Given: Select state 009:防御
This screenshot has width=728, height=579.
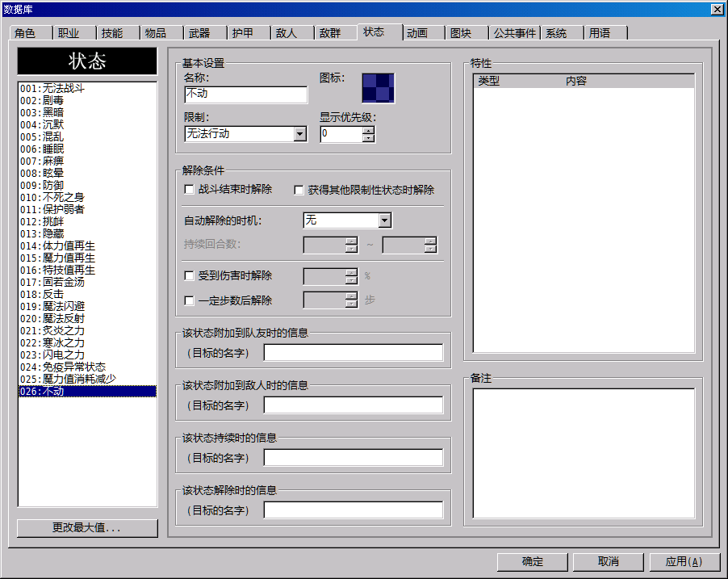Looking at the screenshot, I should [87, 186].
